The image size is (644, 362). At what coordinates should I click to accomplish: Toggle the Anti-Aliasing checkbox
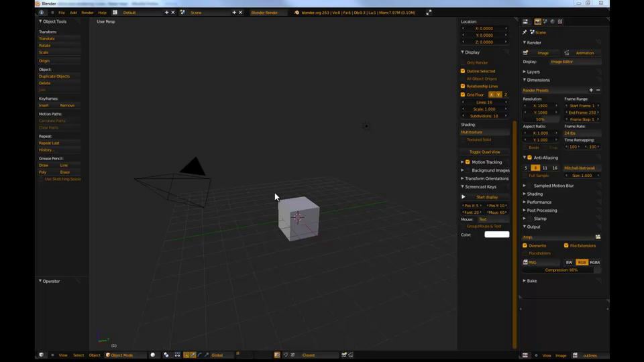click(530, 158)
